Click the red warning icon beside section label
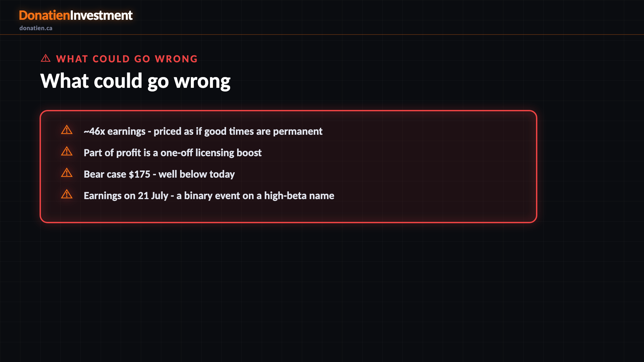The image size is (644, 362). [x=46, y=58]
